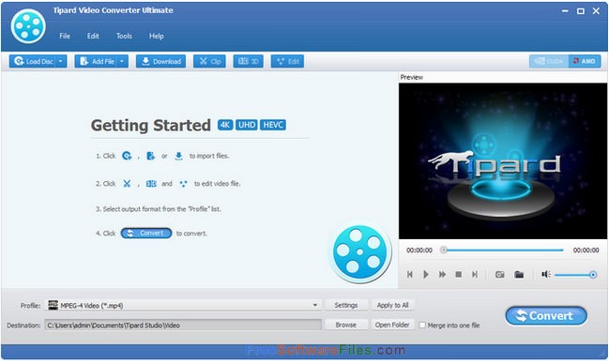The height and width of the screenshot is (364, 609).
Task: Click the Tipard preview video area
Action: click(503, 160)
